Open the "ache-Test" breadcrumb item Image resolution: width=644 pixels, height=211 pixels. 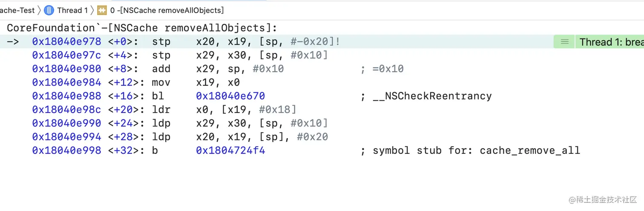coord(17,10)
